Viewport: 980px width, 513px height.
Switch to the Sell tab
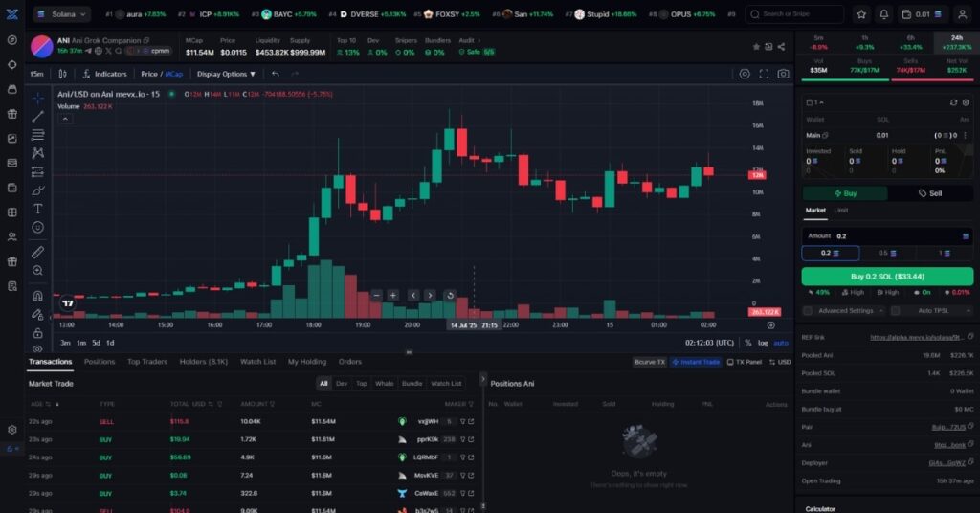(930, 193)
